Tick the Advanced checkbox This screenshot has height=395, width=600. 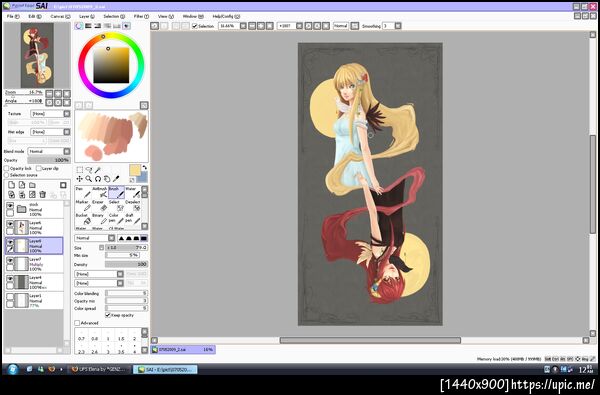(x=77, y=323)
